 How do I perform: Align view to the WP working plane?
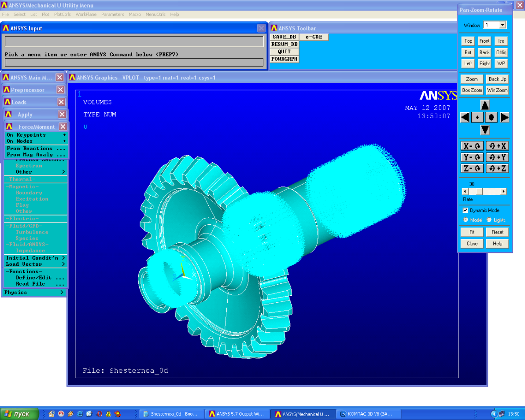click(501, 63)
